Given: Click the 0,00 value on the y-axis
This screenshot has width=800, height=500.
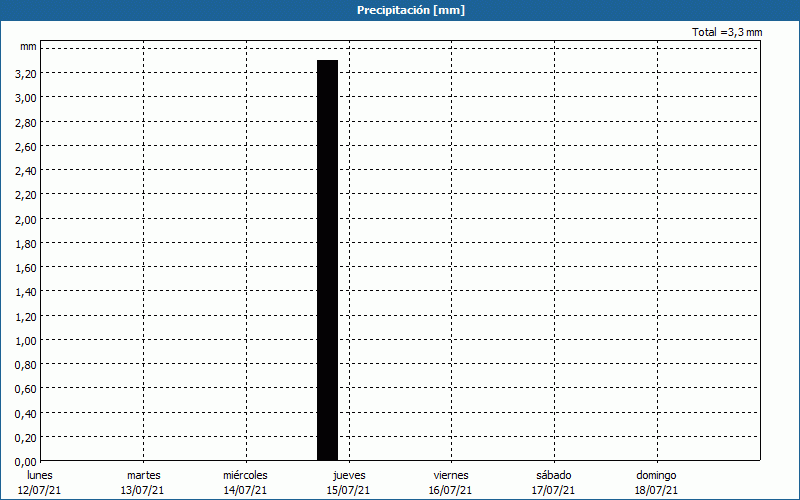Looking at the screenshot, I should click(x=26, y=462).
